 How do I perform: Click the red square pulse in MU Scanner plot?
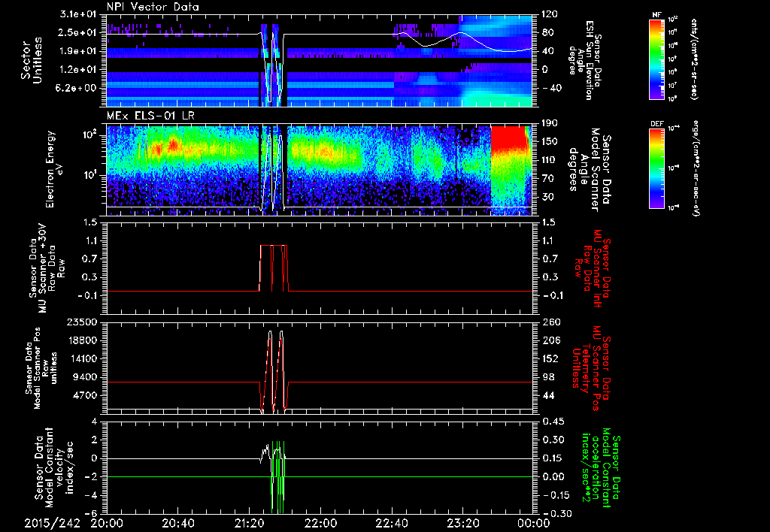274,268
